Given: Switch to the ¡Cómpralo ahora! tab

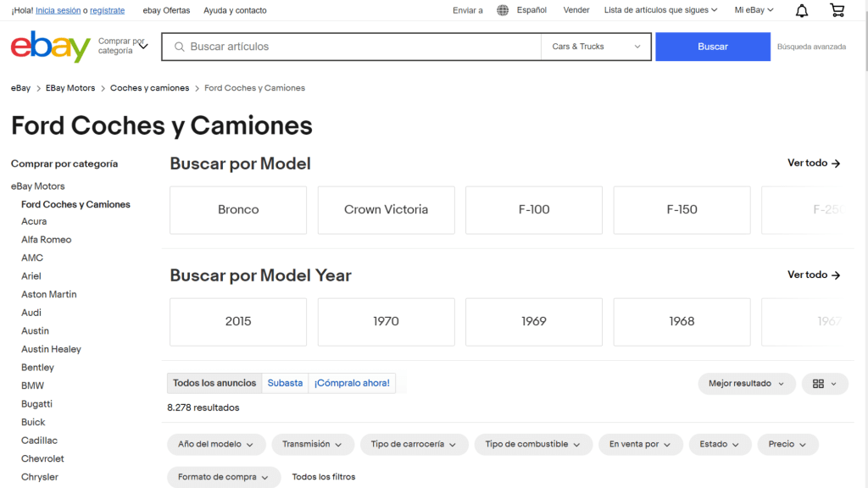Looking at the screenshot, I should click(x=352, y=383).
